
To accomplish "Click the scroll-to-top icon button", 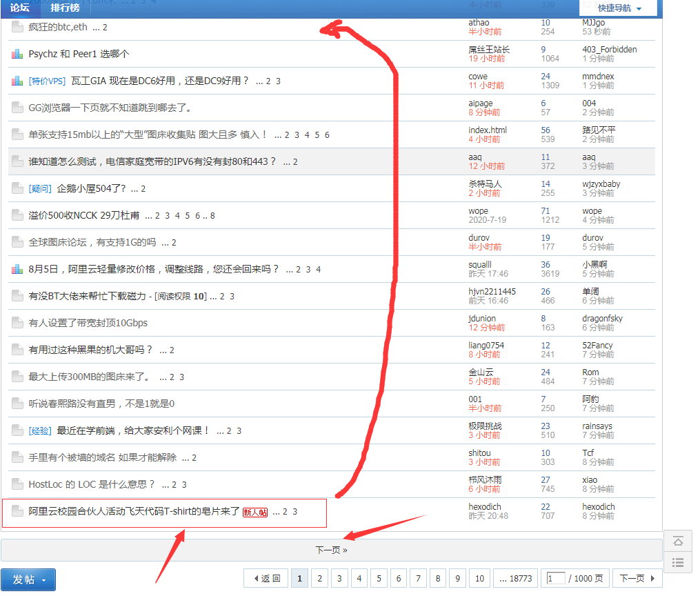I will [678, 542].
